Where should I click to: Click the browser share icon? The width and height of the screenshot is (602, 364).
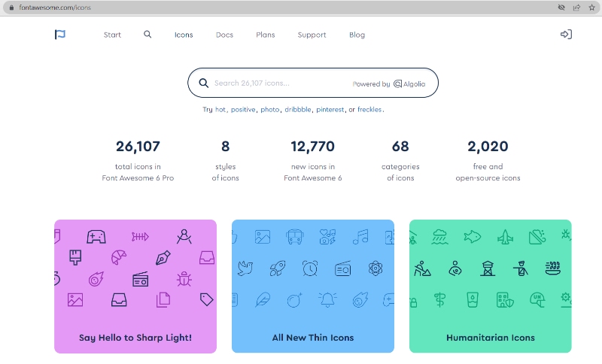(576, 8)
